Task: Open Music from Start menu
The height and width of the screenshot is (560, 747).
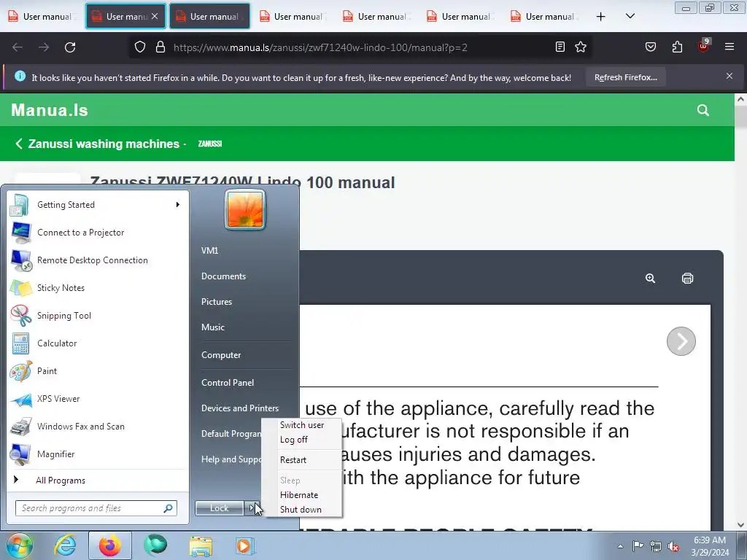Action: 212,327
